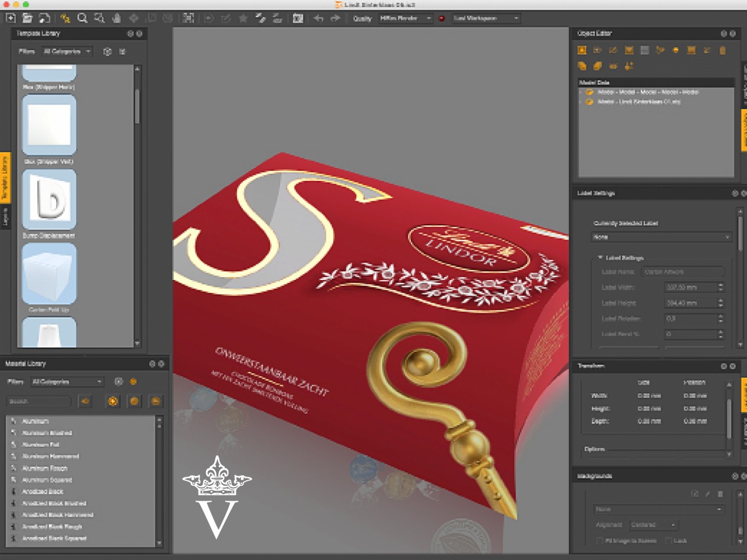Image resolution: width=747 pixels, height=560 pixels.
Task: Click the Redo arrow
Action: [x=336, y=18]
